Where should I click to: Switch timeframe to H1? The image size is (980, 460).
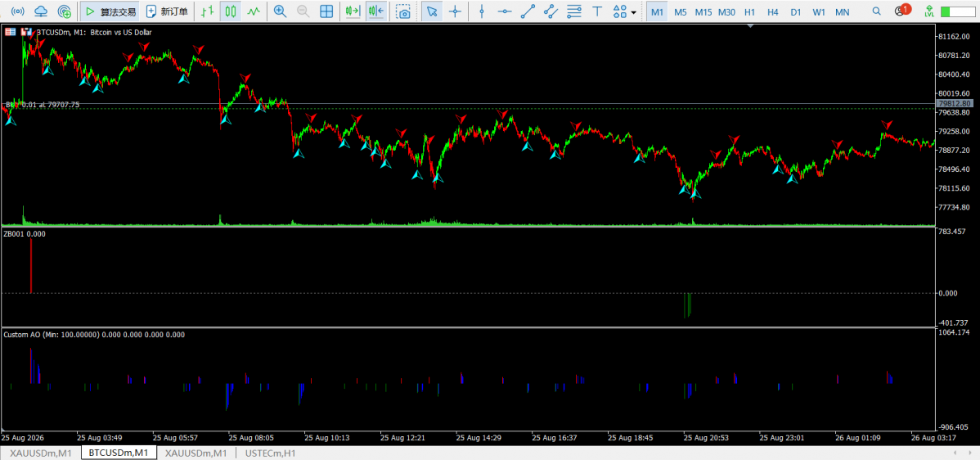pos(750,12)
